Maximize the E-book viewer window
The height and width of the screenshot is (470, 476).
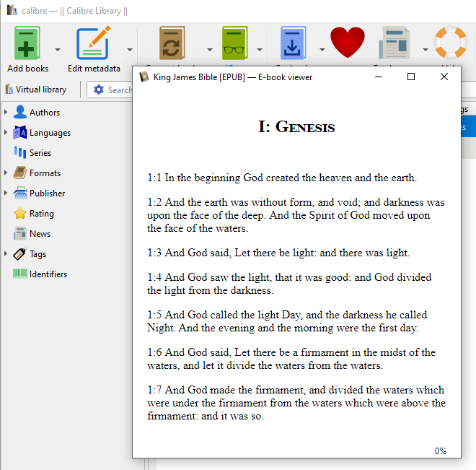(411, 77)
